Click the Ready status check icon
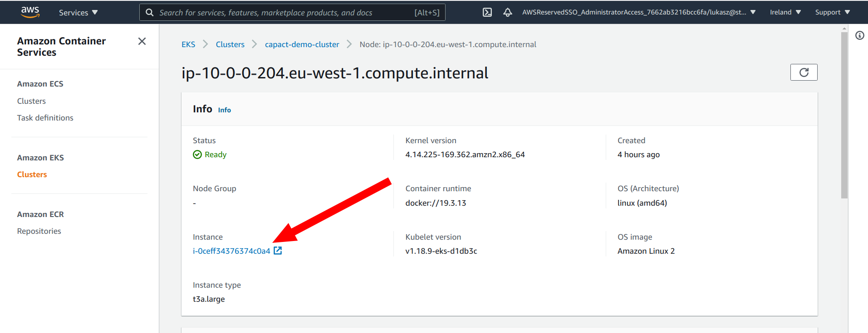The image size is (868, 333). coord(197,154)
